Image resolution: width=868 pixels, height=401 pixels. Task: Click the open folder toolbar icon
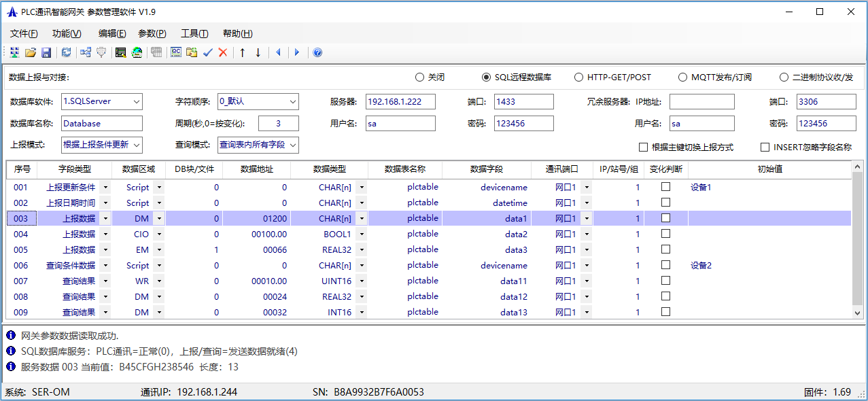coord(31,52)
